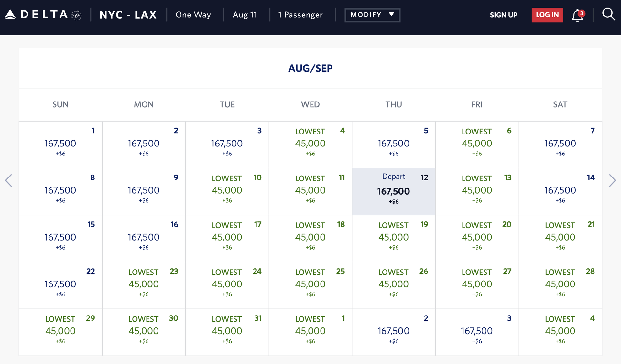
Task: Navigate to the previous month with the left arrow
Action: click(x=9, y=180)
